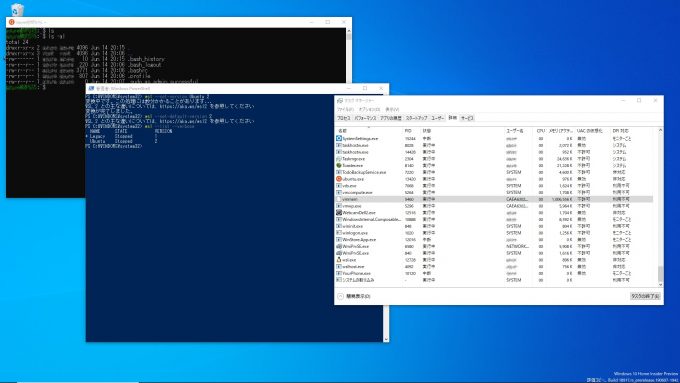Screen dimensions: 680x383
Task: Sort by the 状態 column header
Action: tap(462, 131)
